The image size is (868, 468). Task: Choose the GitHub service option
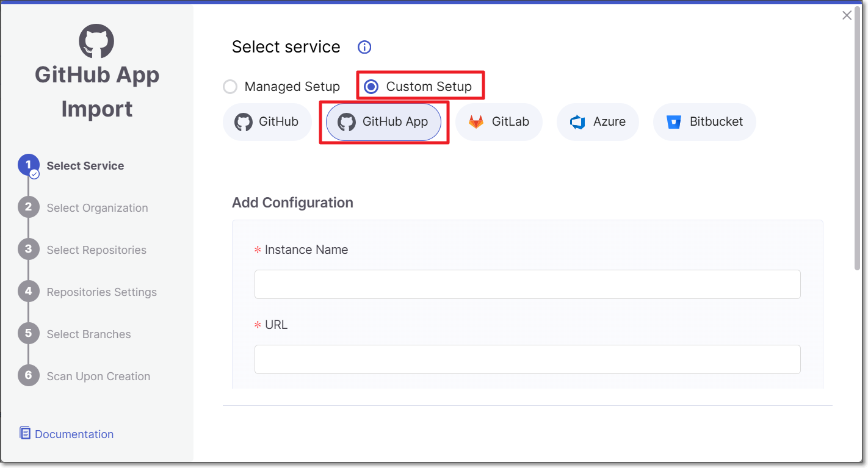tap(267, 122)
